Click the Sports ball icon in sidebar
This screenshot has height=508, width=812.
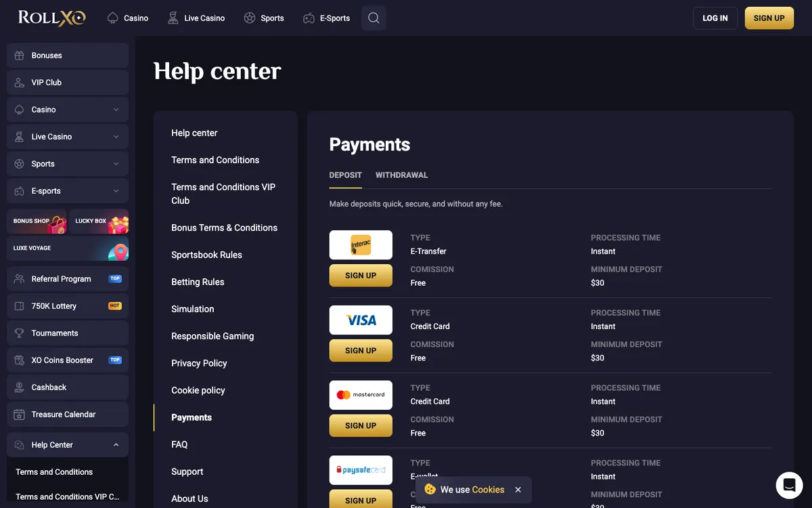tap(19, 164)
